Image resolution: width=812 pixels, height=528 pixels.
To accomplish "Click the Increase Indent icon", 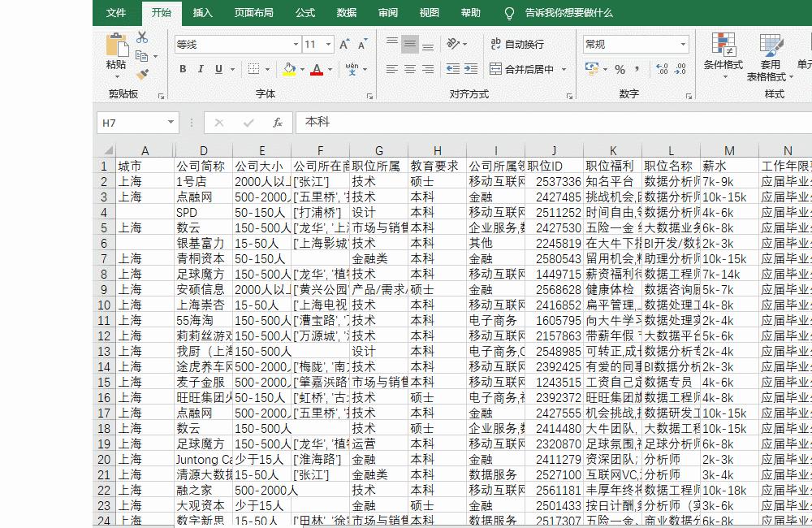I will (471, 69).
